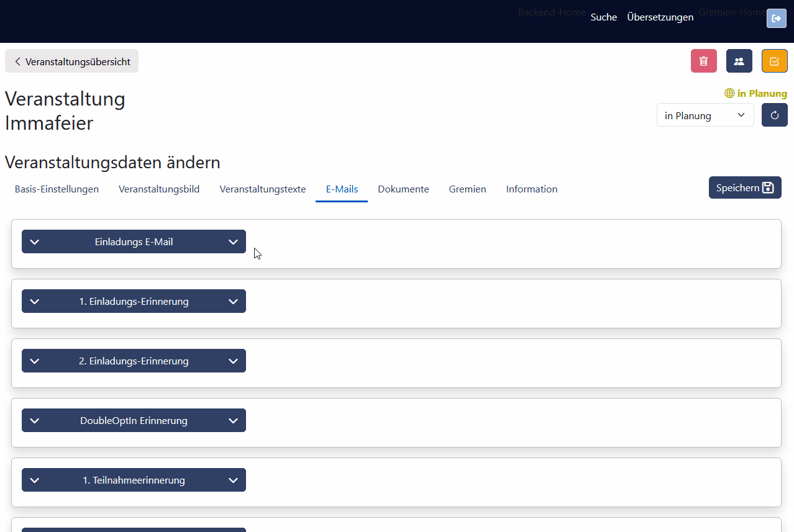Image resolution: width=794 pixels, height=532 pixels.
Task: Expand the 1. Teilnahmeerinnerung section
Action: pos(134,480)
